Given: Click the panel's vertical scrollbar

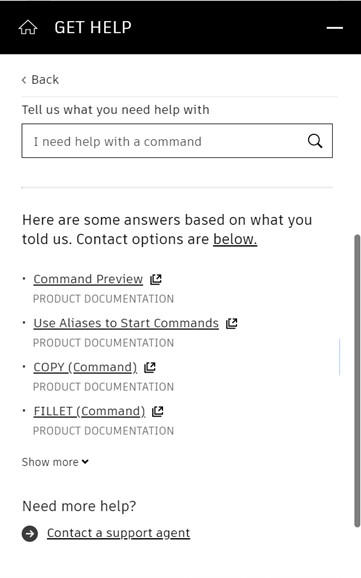Looking at the screenshot, I should click(x=357, y=380).
